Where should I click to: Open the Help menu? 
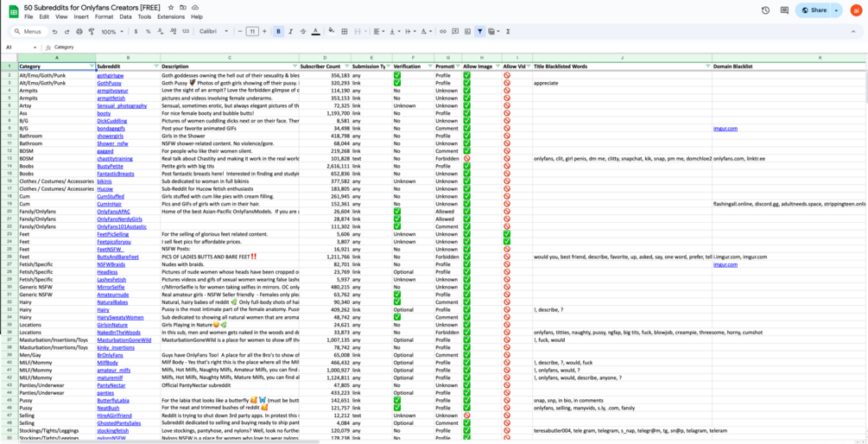197,16
